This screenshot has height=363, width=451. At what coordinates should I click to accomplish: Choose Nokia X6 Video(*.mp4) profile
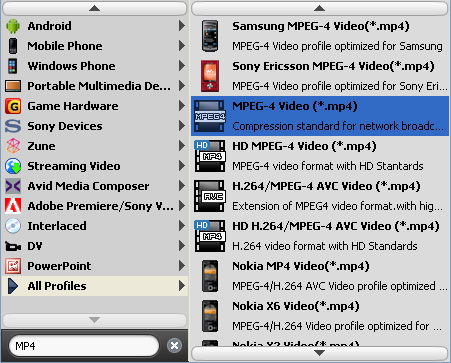320,316
